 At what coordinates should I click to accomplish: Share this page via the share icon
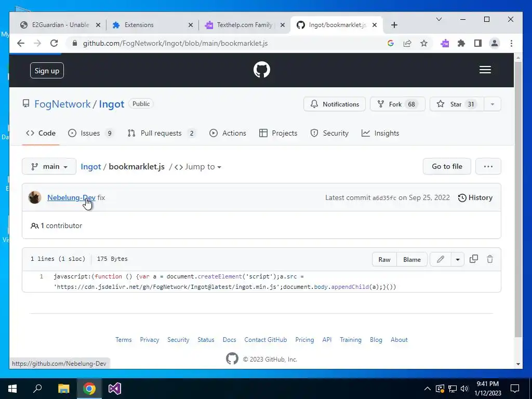(x=407, y=44)
